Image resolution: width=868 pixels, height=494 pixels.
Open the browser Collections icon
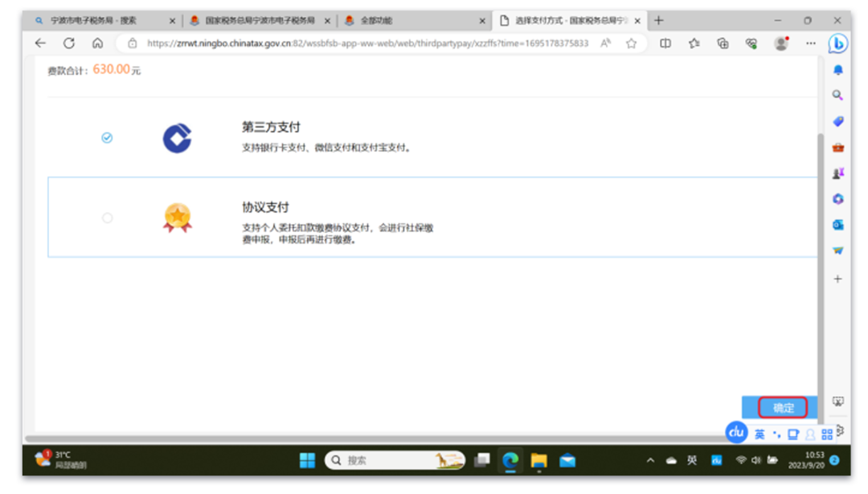(723, 43)
